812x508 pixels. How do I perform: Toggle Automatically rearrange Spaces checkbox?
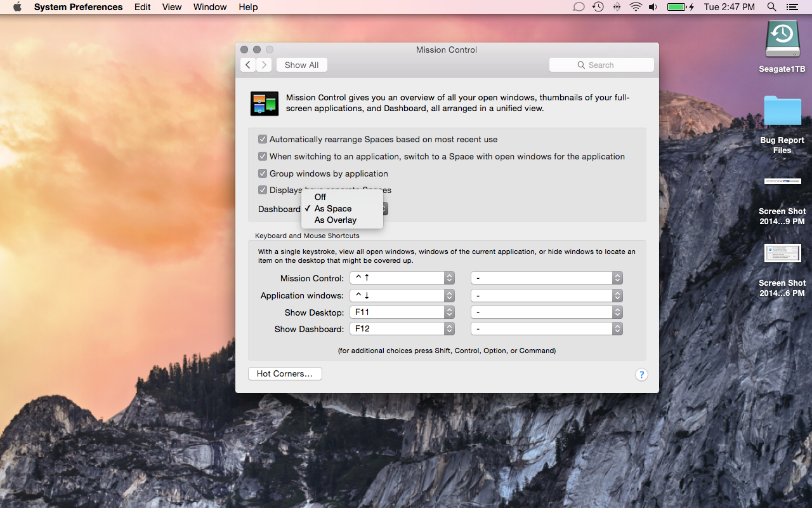tap(263, 139)
